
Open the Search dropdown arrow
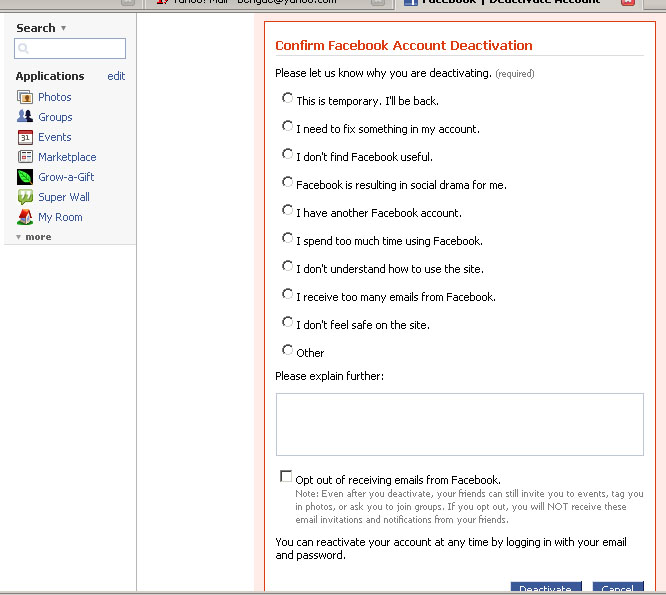(63, 28)
